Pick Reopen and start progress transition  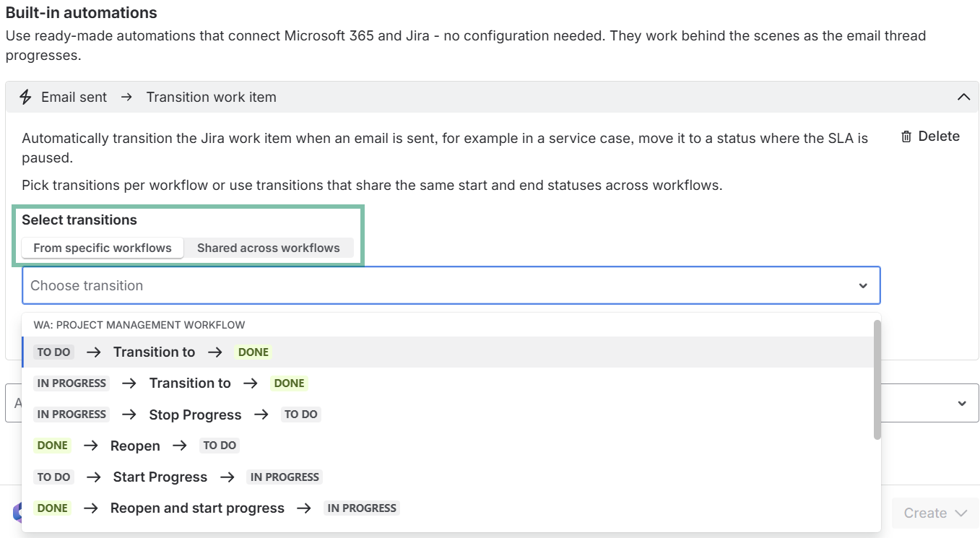pyautogui.click(x=197, y=508)
